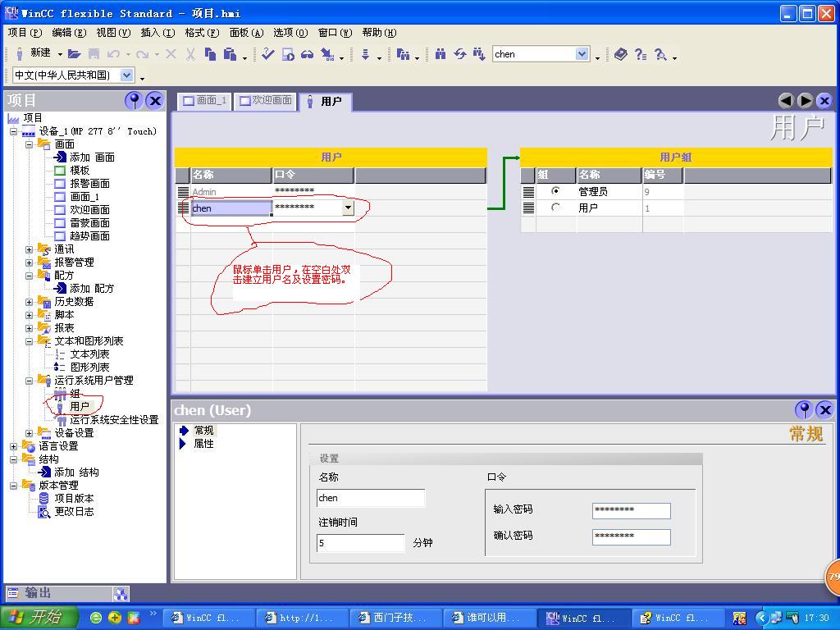
Task: Expand the 历史数据 tree node
Action: coord(30,302)
